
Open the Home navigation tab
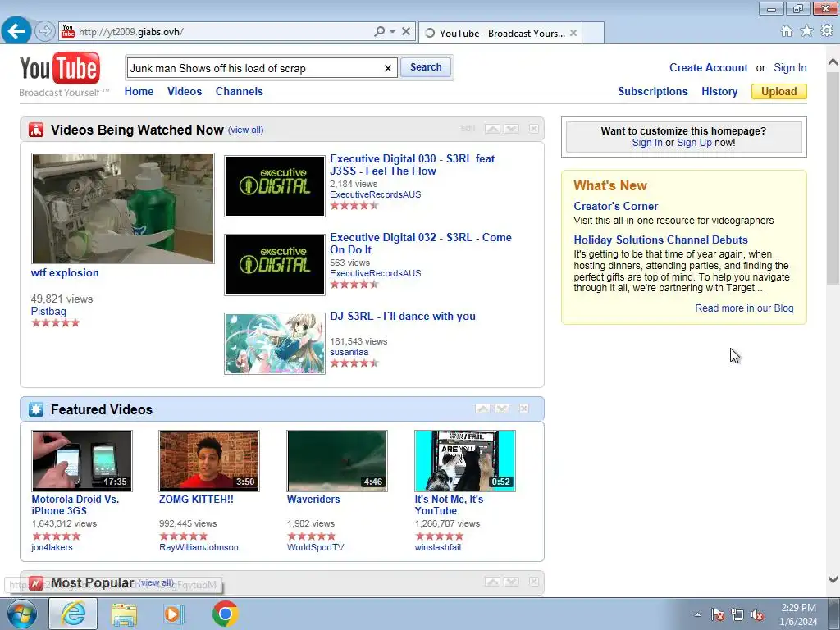(139, 91)
